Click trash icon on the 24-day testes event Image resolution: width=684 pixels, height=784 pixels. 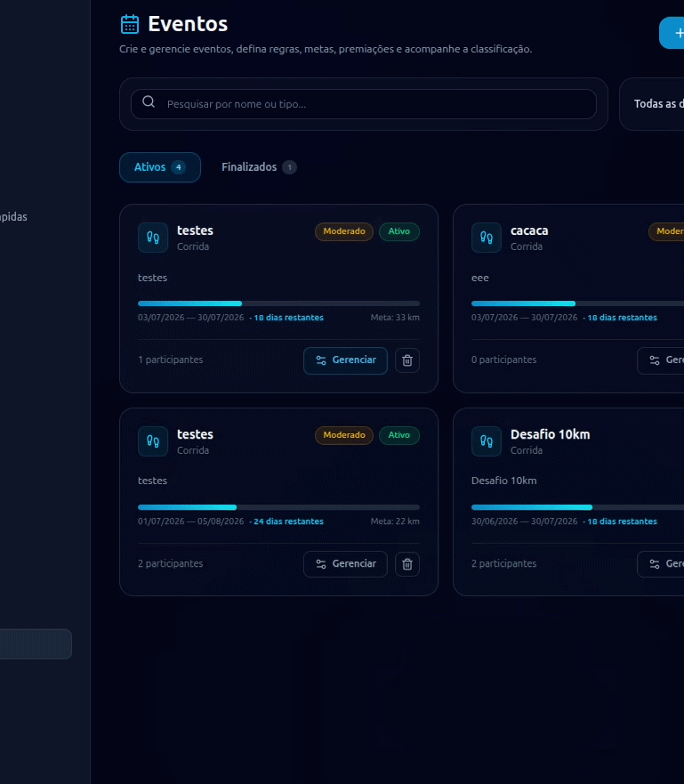tap(407, 564)
